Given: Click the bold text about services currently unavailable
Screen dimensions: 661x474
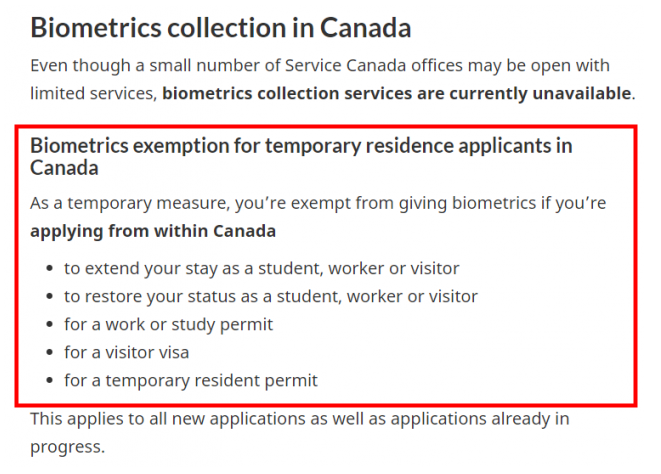Looking at the screenshot, I should pyautogui.click(x=397, y=93).
